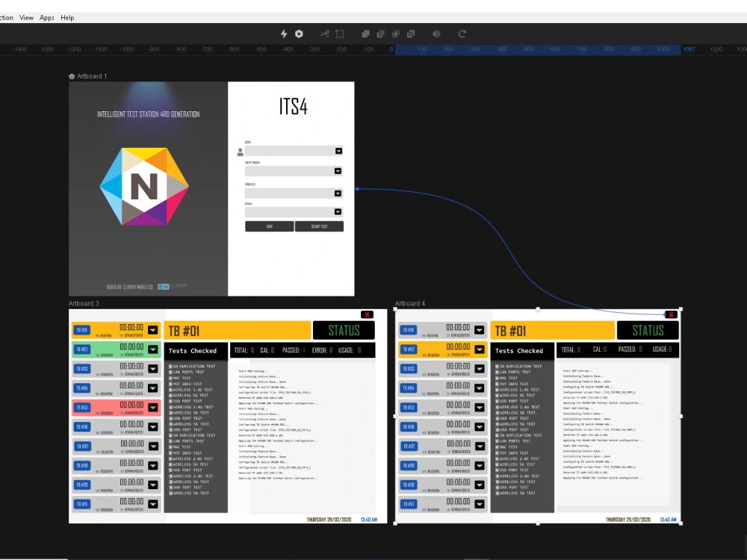Expand the TB #01 row arrow in Artboard 4
This screenshot has height=560, width=747.
480,330
